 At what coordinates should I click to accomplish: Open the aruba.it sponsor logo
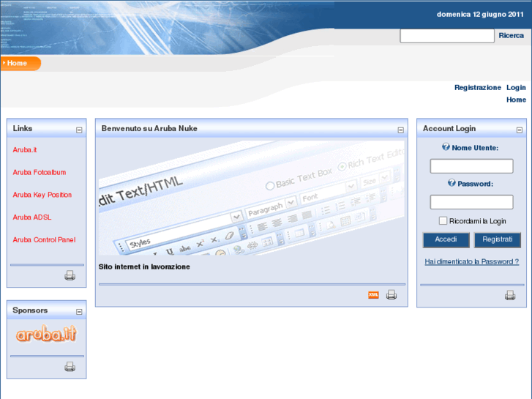point(47,333)
